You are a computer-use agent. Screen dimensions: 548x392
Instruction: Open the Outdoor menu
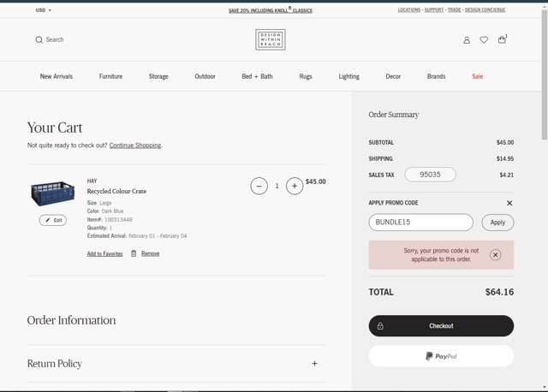(205, 76)
